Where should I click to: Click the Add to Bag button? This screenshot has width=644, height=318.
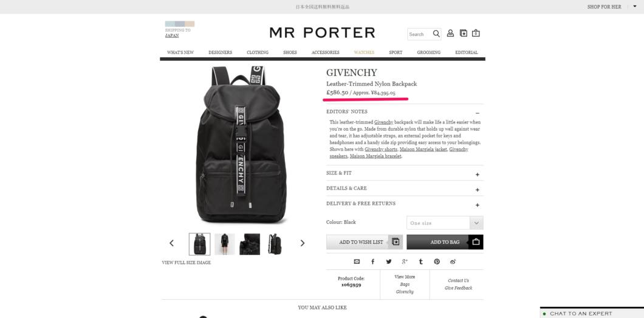[445, 242]
